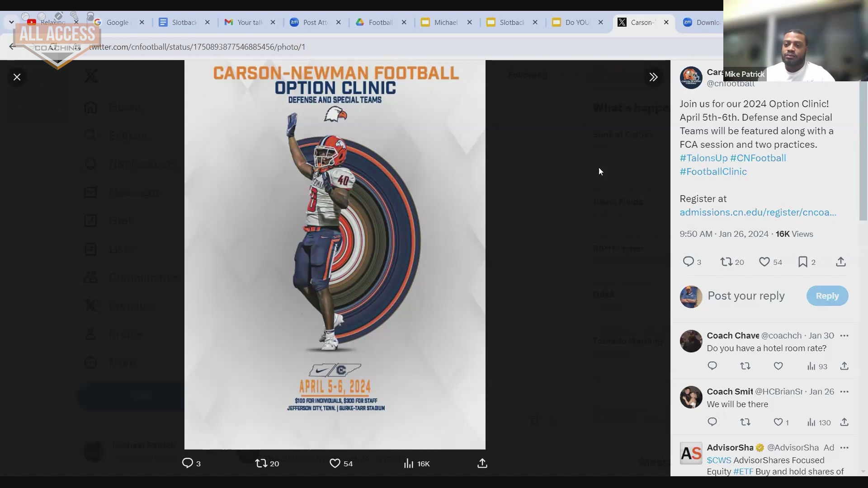Open the views analytics icon beneath the photo
The height and width of the screenshot is (488, 868).
coord(408,463)
